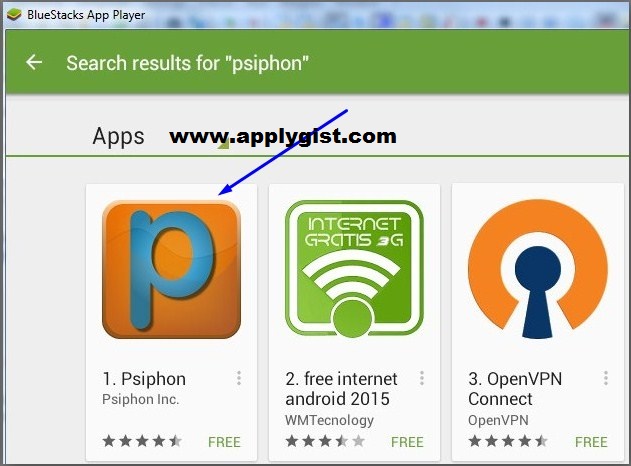Click the OpenVPN developer name

498,420
